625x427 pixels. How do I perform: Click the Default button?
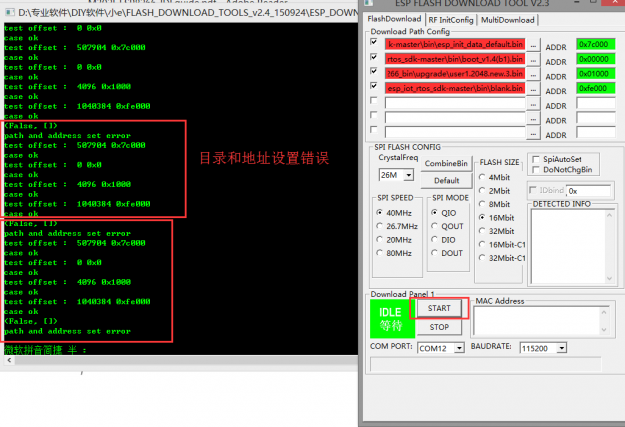(446, 180)
